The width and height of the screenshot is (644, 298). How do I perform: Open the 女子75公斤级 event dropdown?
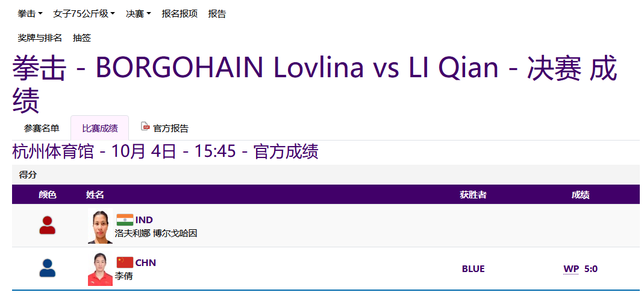(x=84, y=14)
